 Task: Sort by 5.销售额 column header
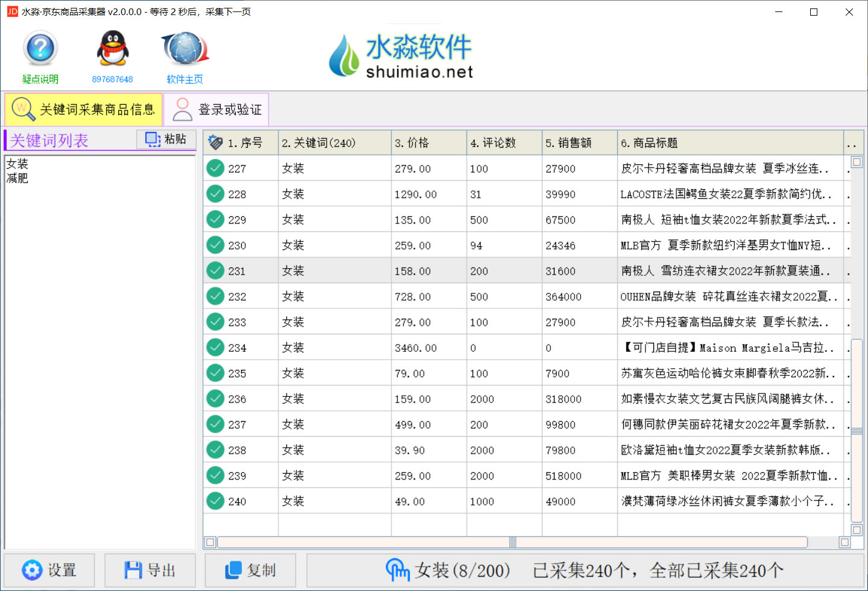coord(579,143)
